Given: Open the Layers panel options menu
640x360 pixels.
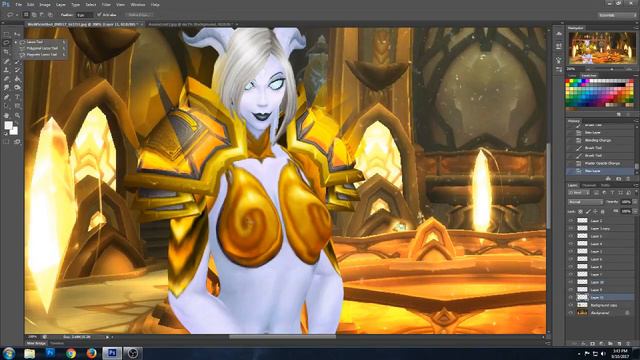Looking at the screenshot, I should (x=635, y=185).
